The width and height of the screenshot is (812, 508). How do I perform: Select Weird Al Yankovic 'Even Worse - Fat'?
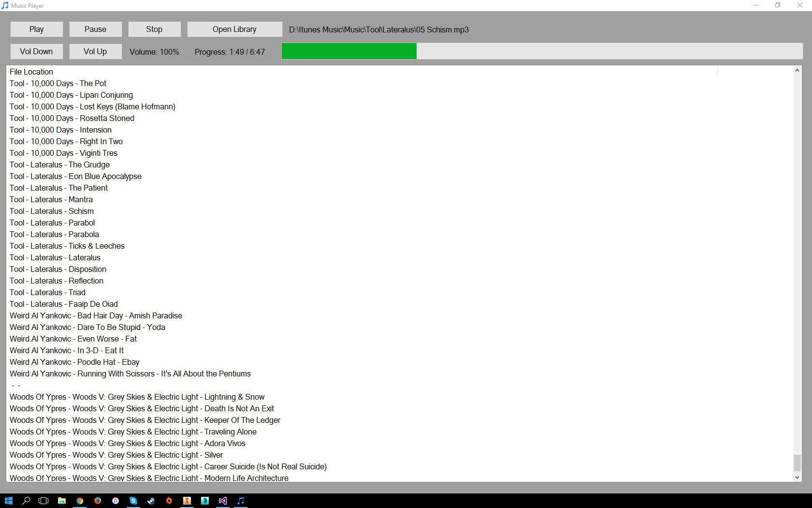point(73,339)
